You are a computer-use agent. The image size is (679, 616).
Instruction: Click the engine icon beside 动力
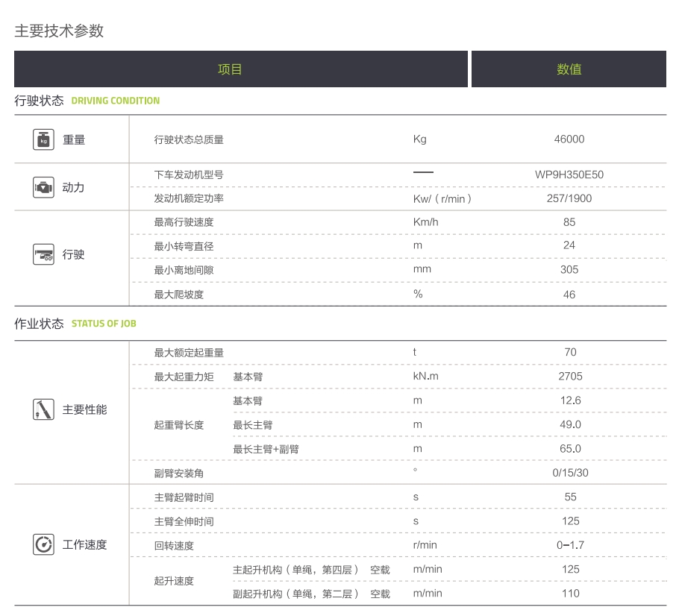43,187
